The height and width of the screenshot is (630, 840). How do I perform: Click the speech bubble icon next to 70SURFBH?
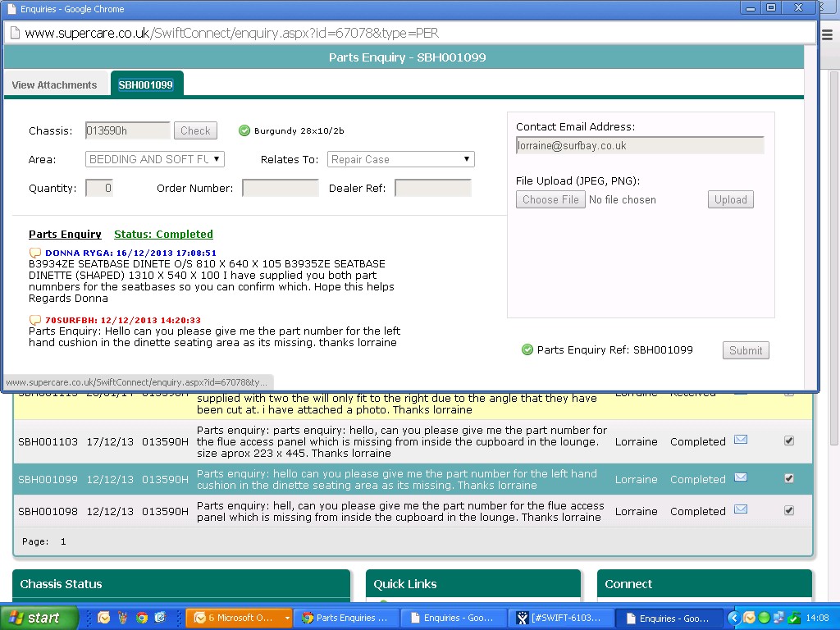(x=34, y=321)
